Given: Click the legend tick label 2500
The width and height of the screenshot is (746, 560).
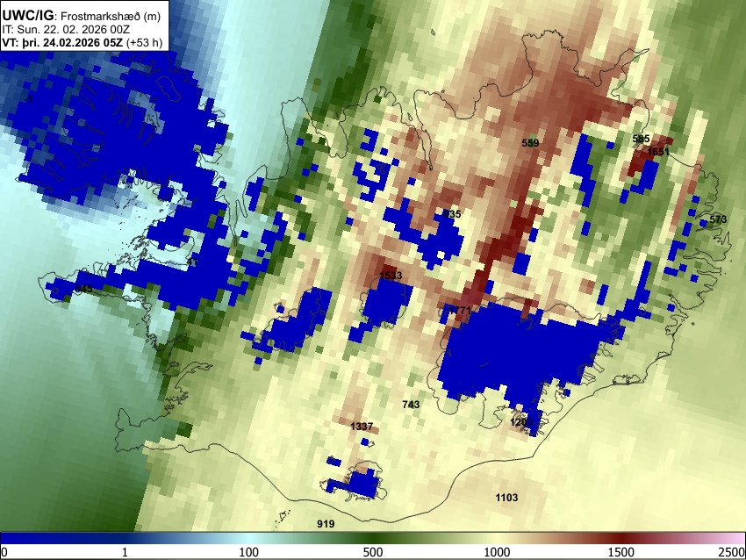Looking at the screenshot, I should [732, 552].
